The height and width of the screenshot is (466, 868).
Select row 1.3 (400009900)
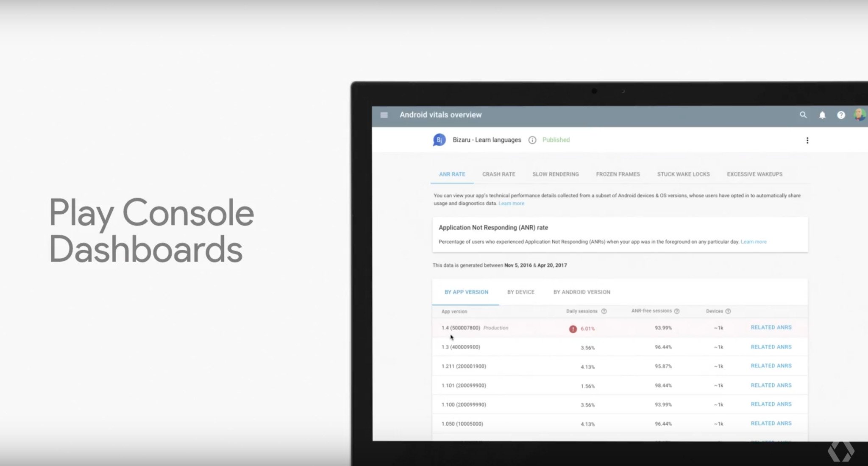(x=620, y=347)
